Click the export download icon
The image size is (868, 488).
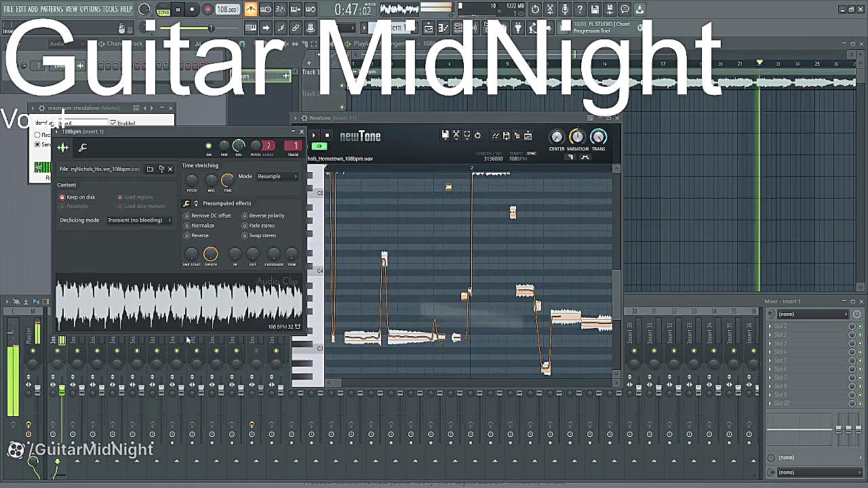coord(639,9)
